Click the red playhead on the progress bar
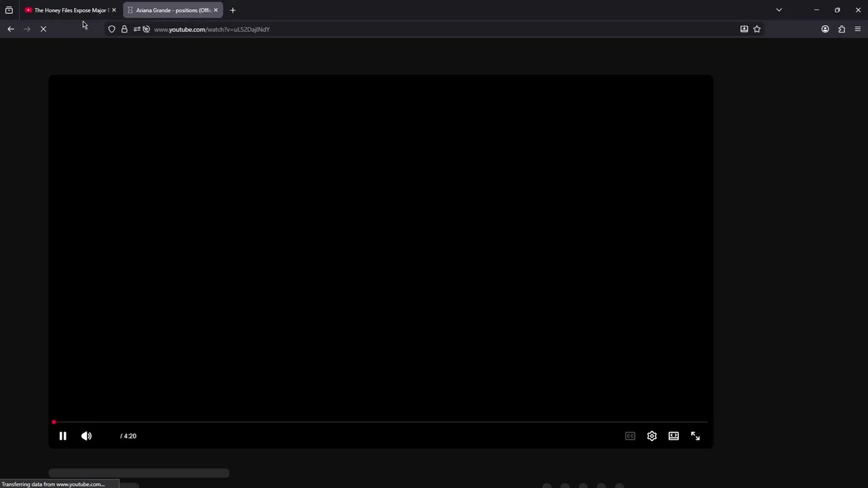This screenshot has width=868, height=488. click(x=54, y=422)
